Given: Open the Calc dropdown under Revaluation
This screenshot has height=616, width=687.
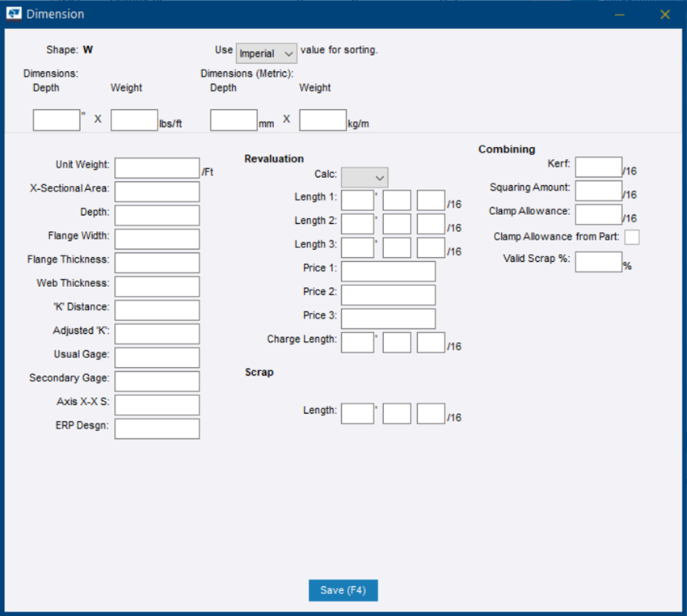Looking at the screenshot, I should tap(366, 177).
